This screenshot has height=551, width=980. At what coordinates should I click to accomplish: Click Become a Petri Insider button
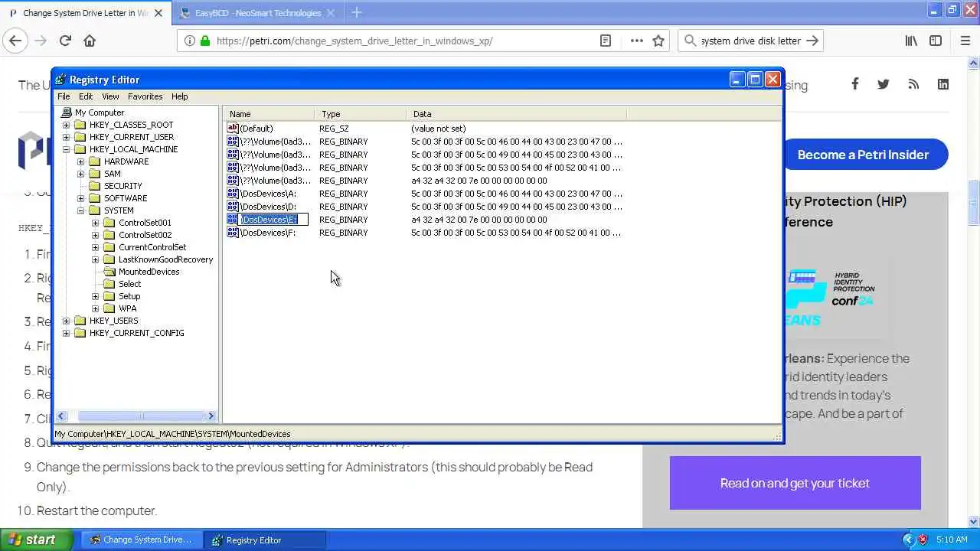[863, 155]
